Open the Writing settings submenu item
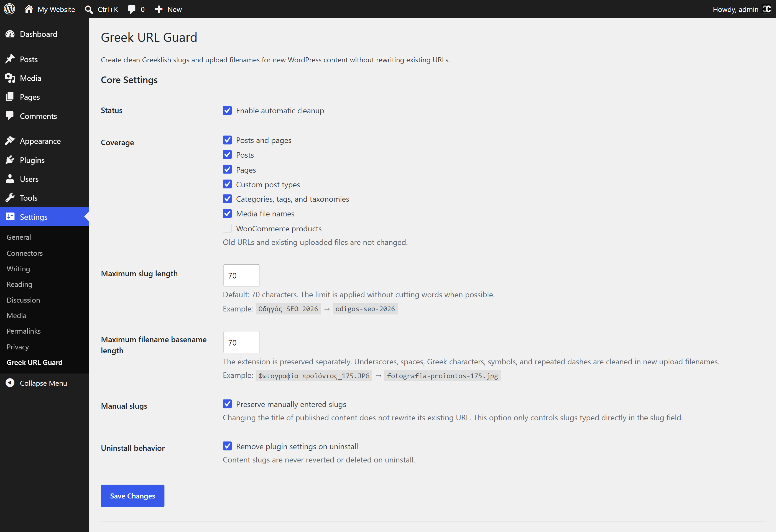The image size is (776, 532). coord(18,269)
